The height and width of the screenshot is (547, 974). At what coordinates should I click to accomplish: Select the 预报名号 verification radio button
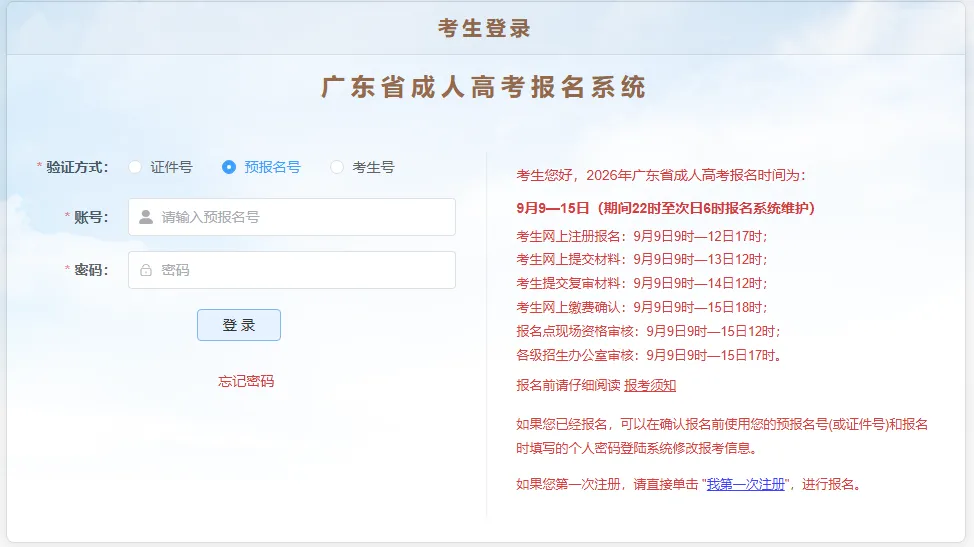(x=229, y=167)
